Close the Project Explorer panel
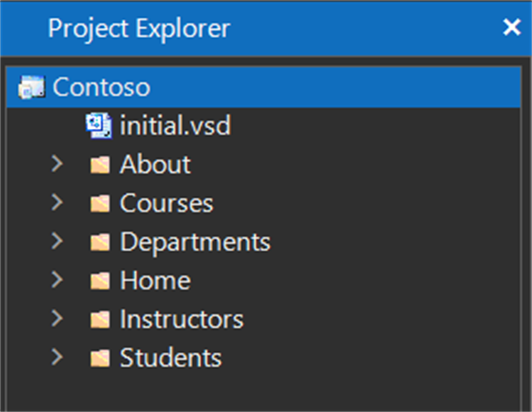532x412 pixels. point(512,28)
